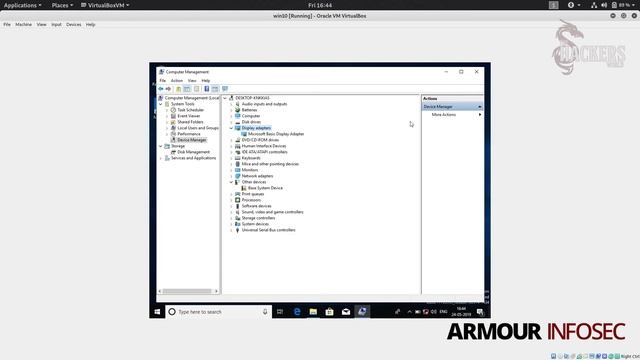Open Task View on Windows taskbar
The height and width of the screenshot is (360, 640).
click(x=280, y=312)
